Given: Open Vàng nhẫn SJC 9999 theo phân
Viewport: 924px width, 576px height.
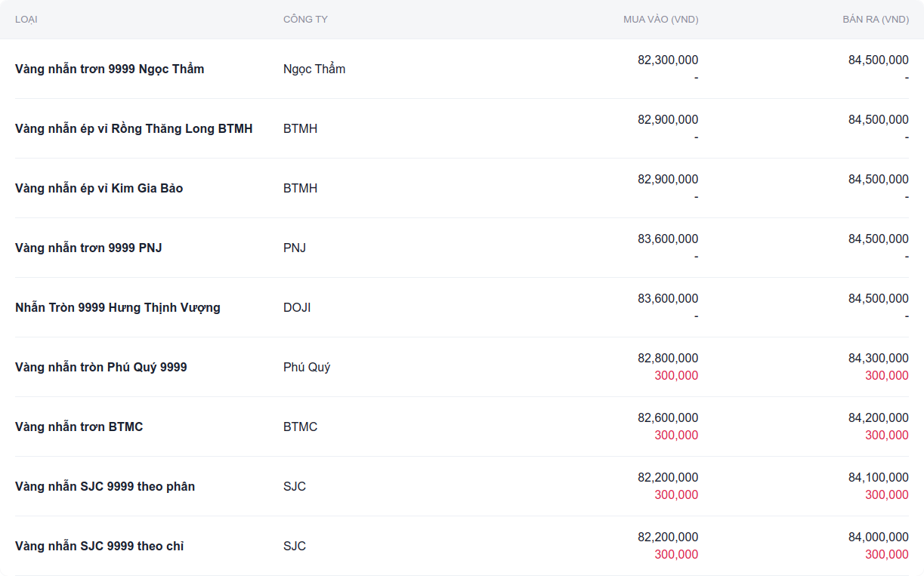Looking at the screenshot, I should click(105, 487).
